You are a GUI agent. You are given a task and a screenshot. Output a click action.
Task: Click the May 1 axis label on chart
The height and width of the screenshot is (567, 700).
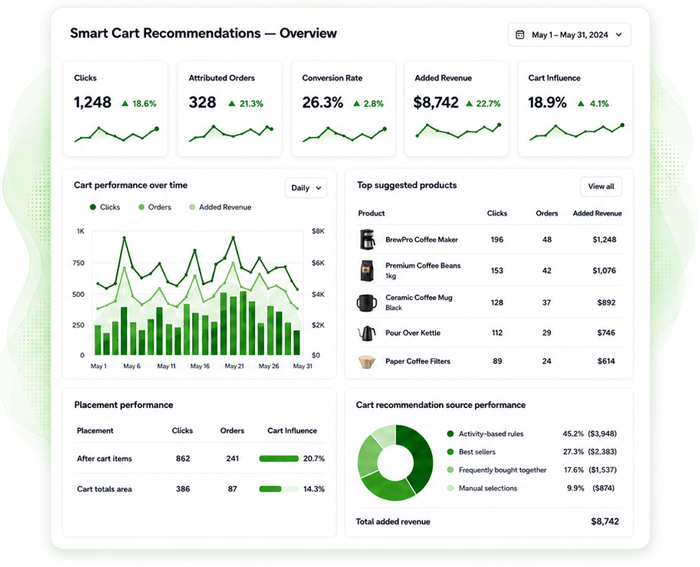99,366
